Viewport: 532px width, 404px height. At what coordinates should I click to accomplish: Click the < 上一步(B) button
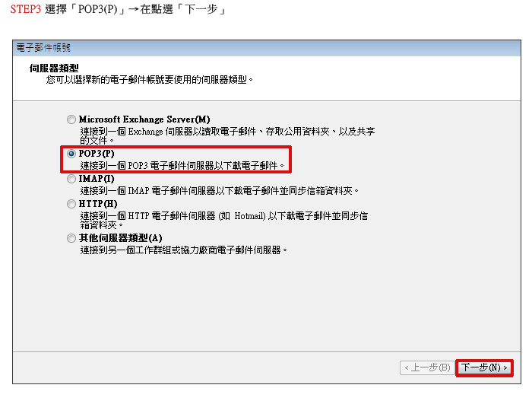pos(427,368)
